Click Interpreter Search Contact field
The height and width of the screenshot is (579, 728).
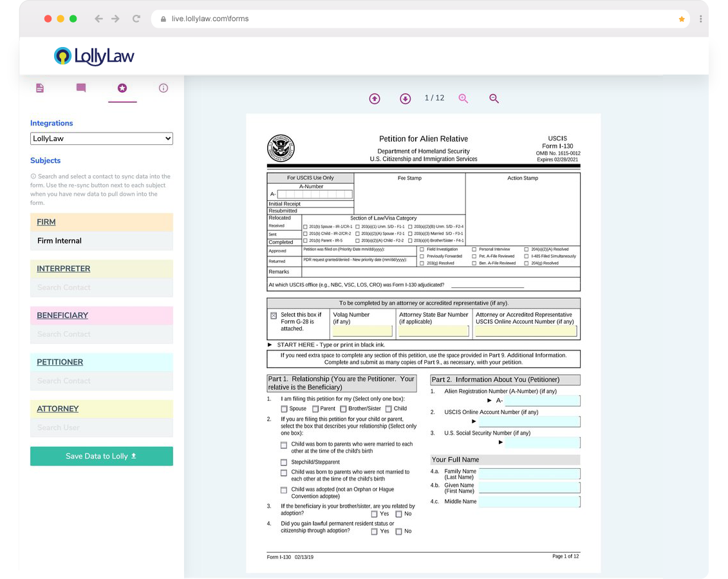click(x=102, y=288)
